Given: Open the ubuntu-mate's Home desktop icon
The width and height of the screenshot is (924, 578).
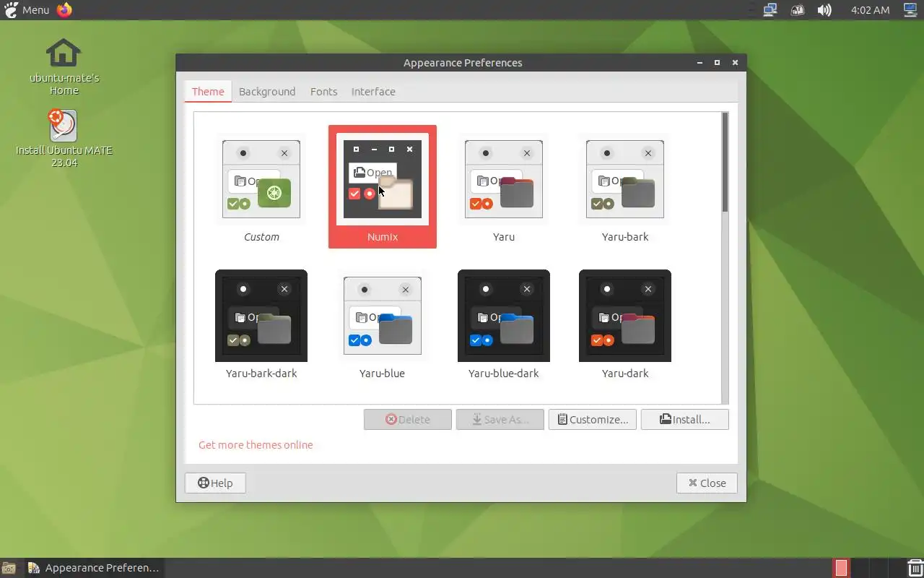Looking at the screenshot, I should [x=64, y=67].
